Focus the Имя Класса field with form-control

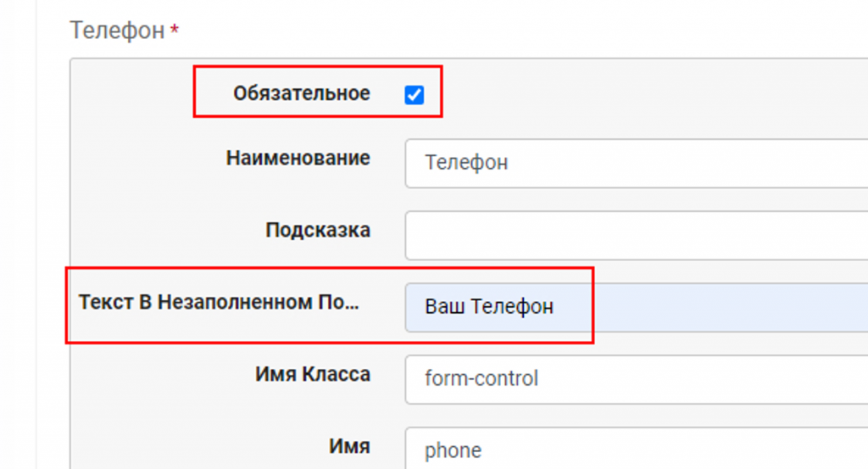tap(637, 379)
